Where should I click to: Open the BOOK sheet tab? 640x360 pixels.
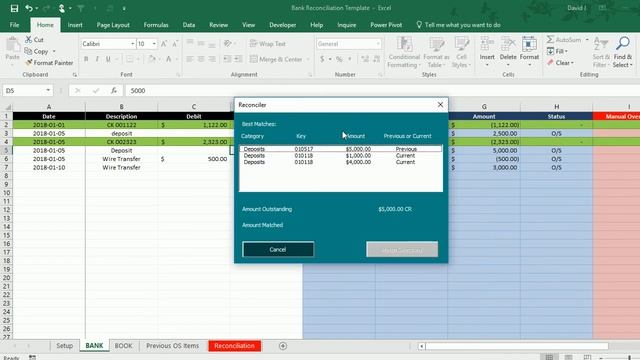tap(123, 346)
